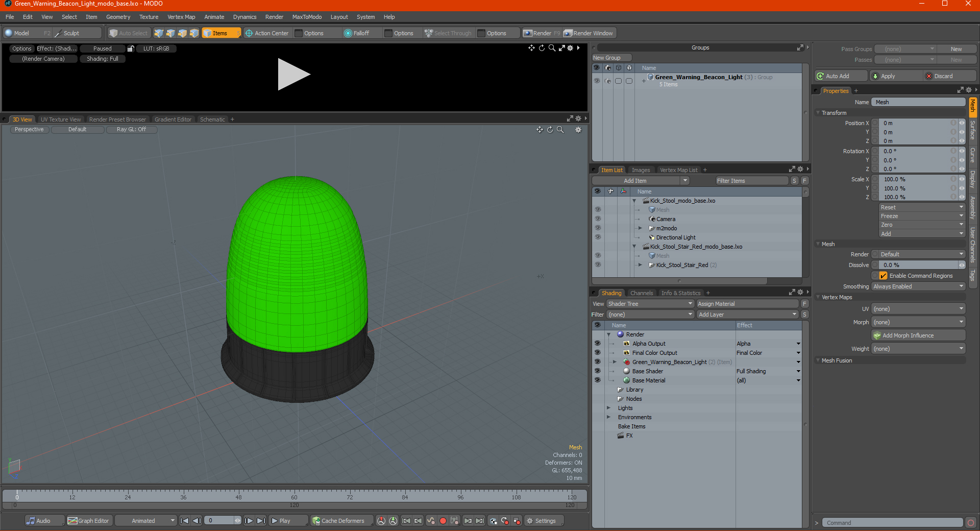980x531 pixels.
Task: Open the Animated keying mode dropdown
Action: pos(146,521)
